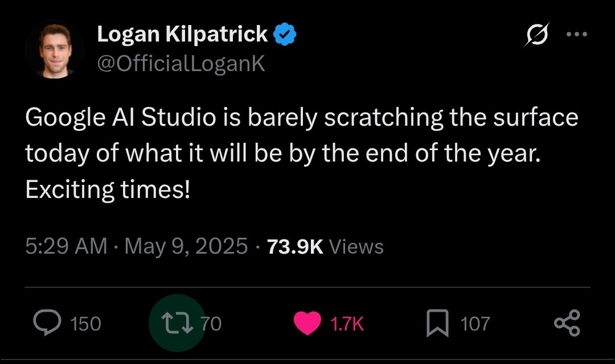Click the "Exciting times!" line of the post
Viewport: 615px width, 364px height.
point(108,189)
